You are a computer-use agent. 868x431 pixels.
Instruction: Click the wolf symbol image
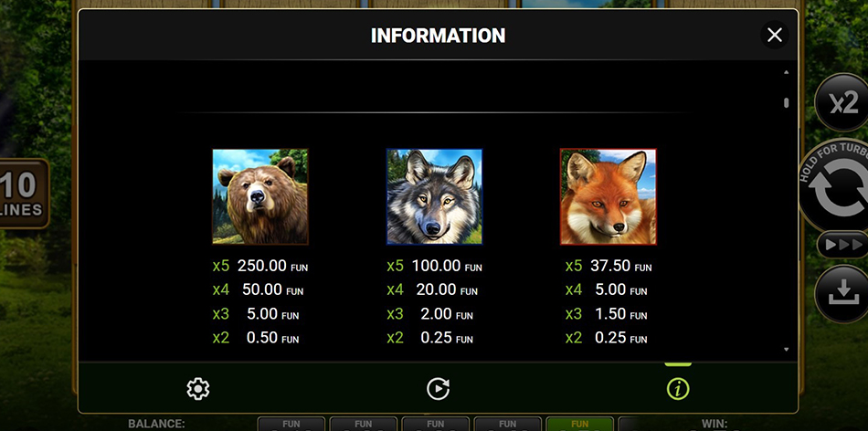[x=434, y=197]
